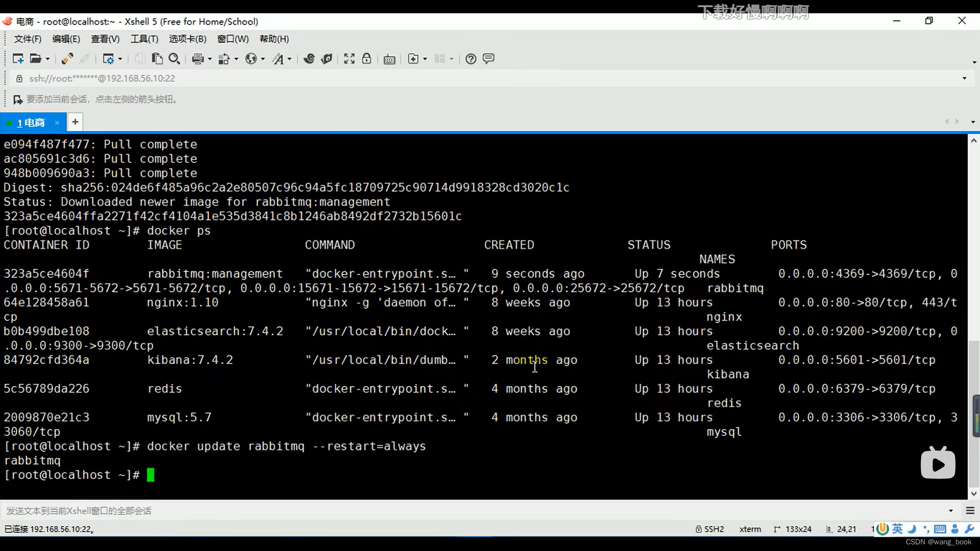
Task: Open the IME wrench settings icon
Action: [x=969, y=529]
